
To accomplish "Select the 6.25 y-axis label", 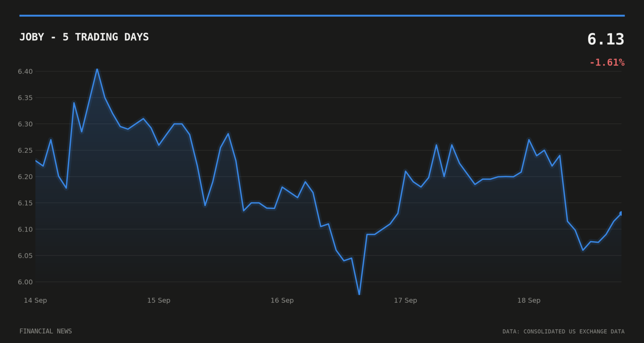I will tap(25, 150).
